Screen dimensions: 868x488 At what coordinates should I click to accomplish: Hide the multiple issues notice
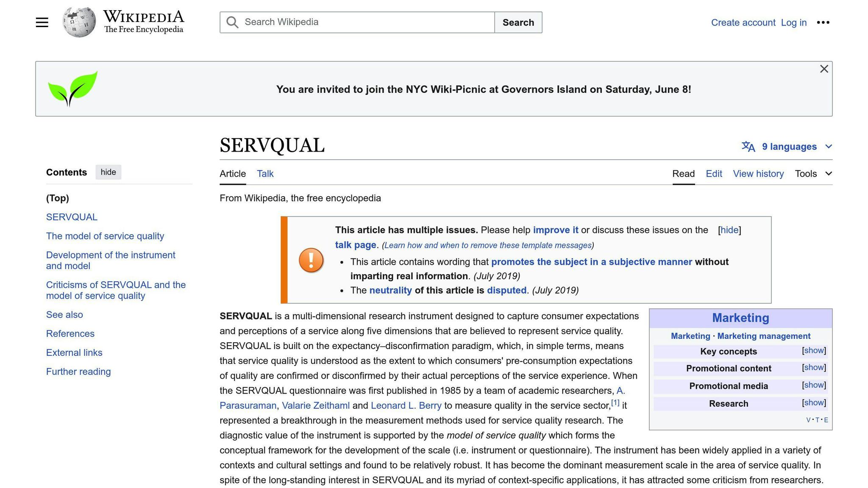click(729, 230)
